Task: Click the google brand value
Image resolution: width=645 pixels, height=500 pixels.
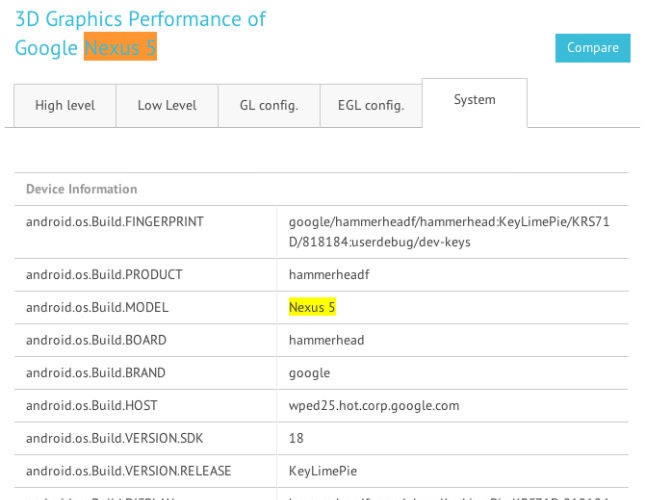Action: click(309, 373)
